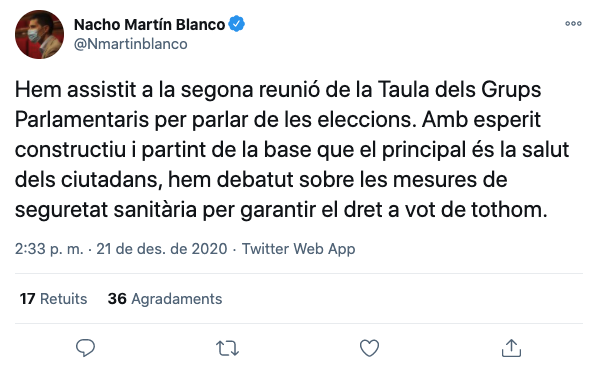The width and height of the screenshot is (589, 371).
Task: View the Agradaments likes list label
Action: click(x=177, y=299)
